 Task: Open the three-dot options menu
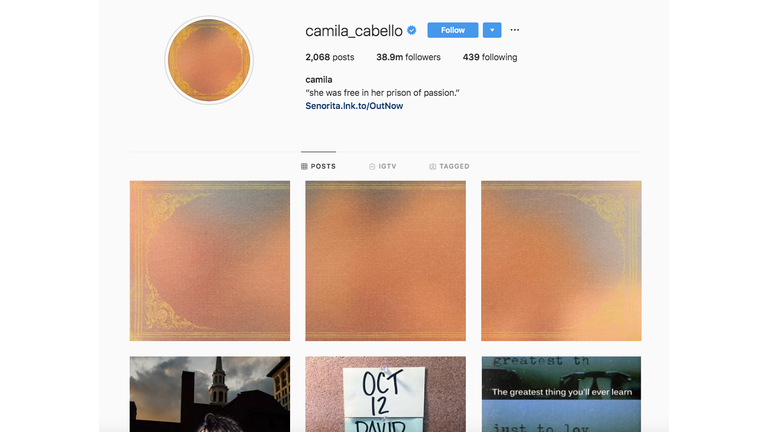click(514, 30)
